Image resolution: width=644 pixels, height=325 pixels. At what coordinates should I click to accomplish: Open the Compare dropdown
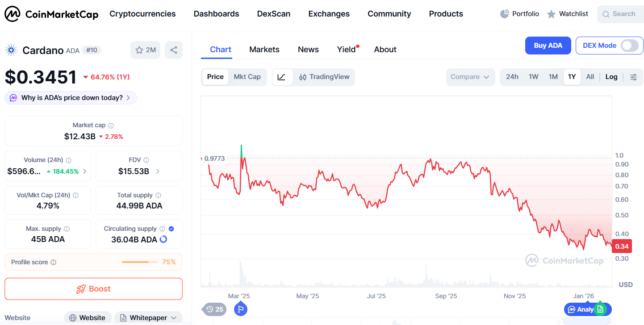[x=470, y=77]
